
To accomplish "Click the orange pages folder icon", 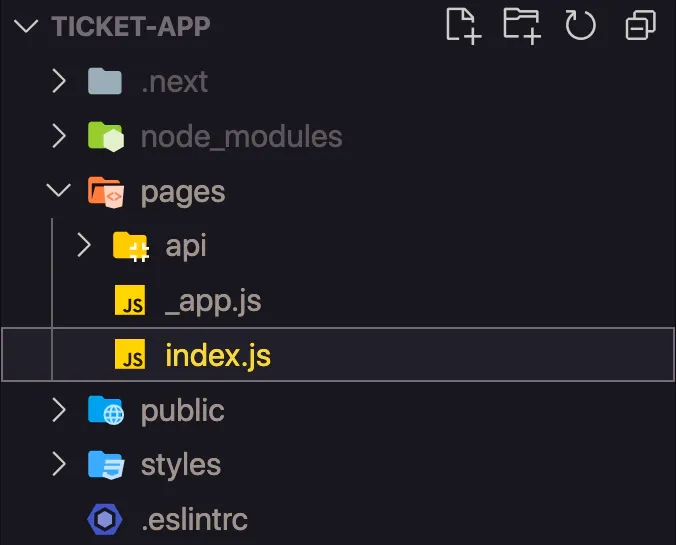I will click(106, 192).
